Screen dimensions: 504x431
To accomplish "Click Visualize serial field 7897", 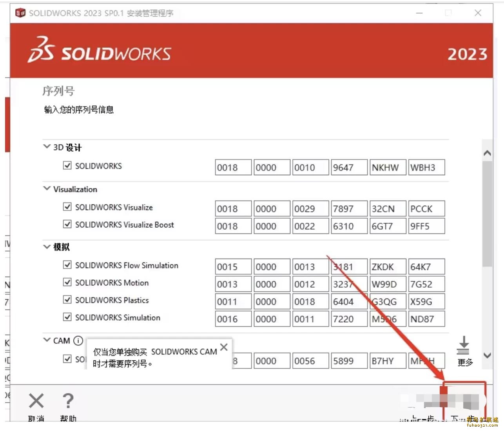I will tap(349, 208).
